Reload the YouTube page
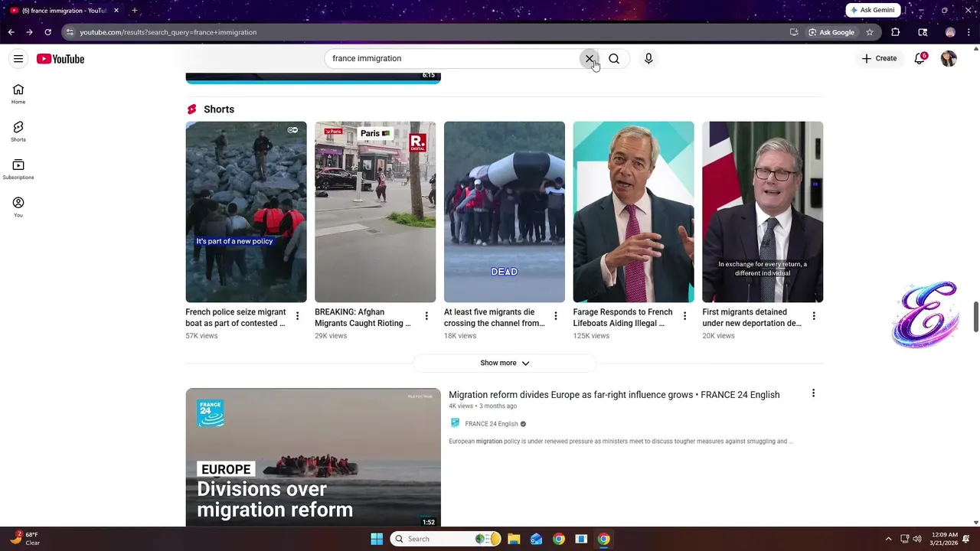The width and height of the screenshot is (980, 551). tap(47, 32)
